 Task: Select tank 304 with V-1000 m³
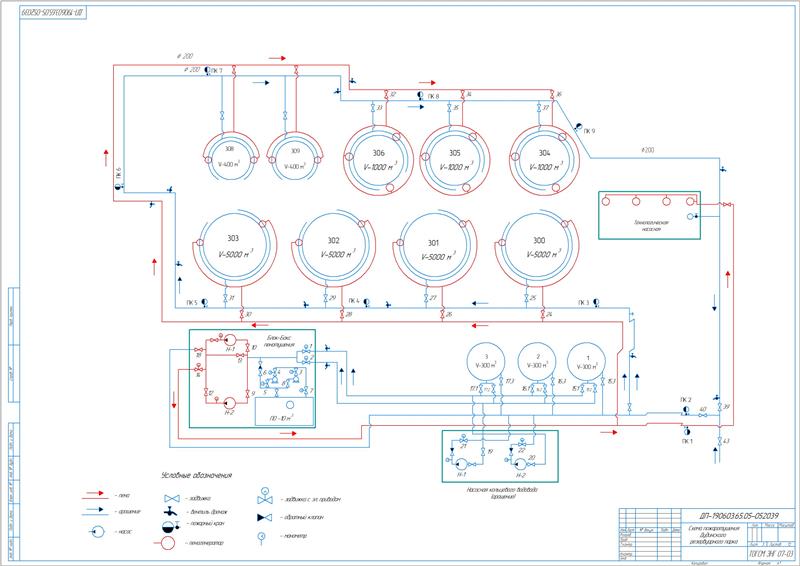click(x=544, y=160)
